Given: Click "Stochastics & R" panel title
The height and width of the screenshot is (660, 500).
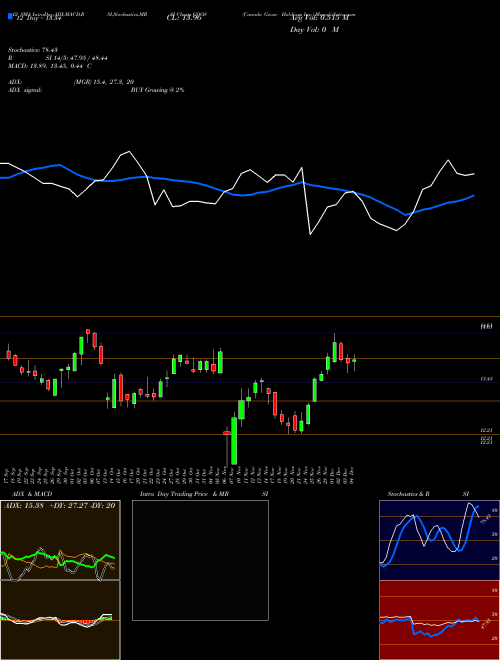Looking at the screenshot, I should point(408,494).
